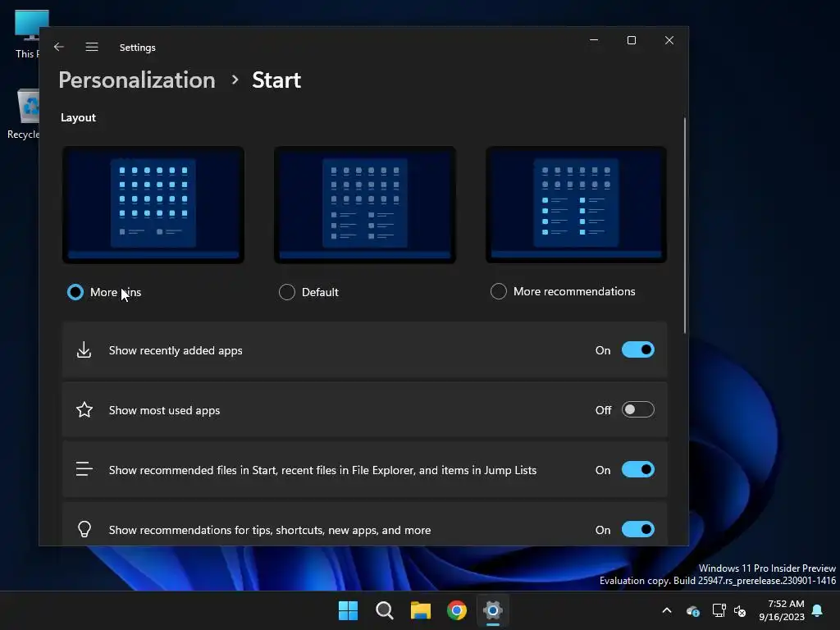Select the More pins layout radio button
Image resolution: width=840 pixels, height=630 pixels.
coord(75,292)
